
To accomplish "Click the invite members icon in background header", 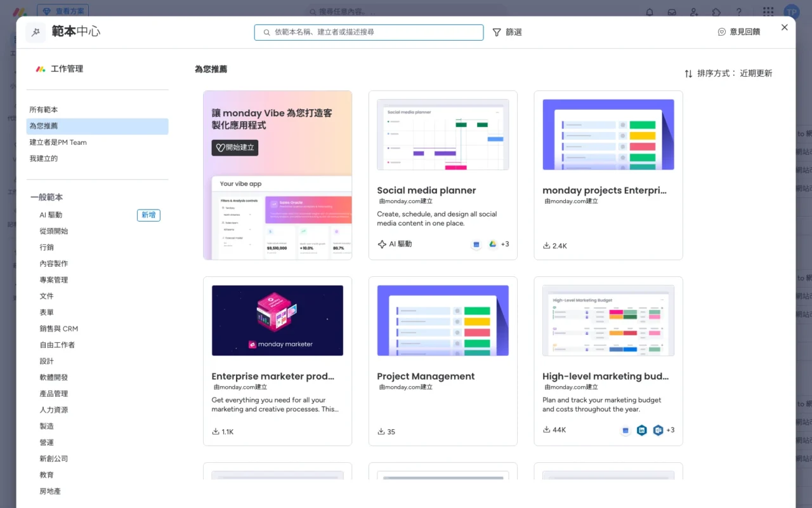I will 694,12.
